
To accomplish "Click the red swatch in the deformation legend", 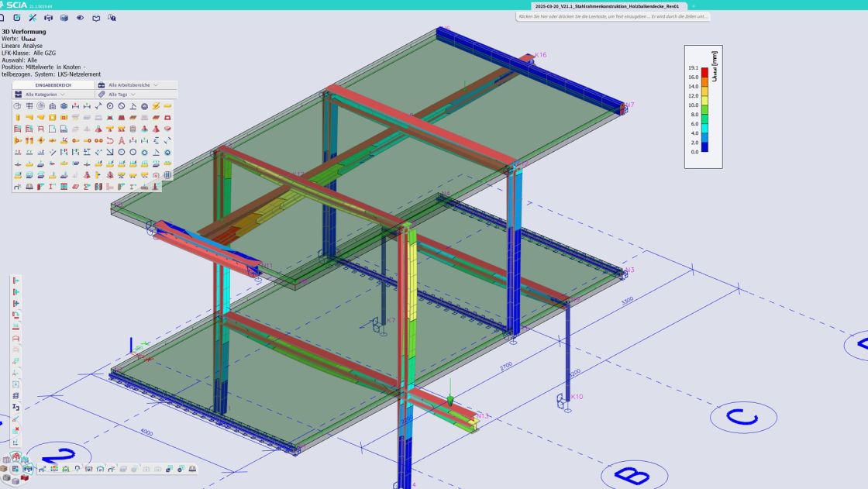I will [x=704, y=72].
